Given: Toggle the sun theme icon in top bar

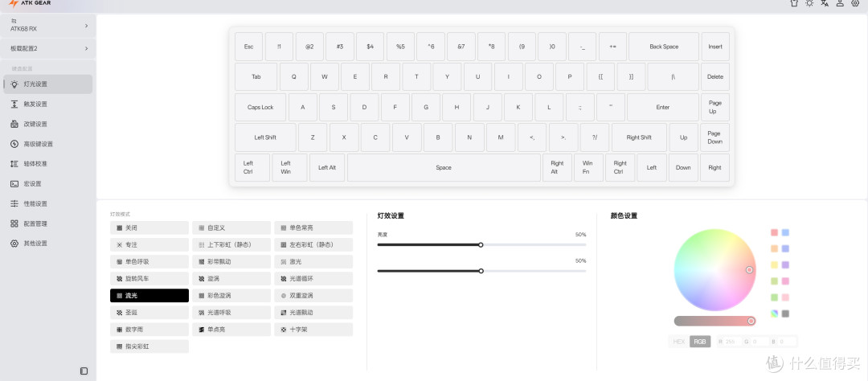Looking at the screenshot, I should point(809,2).
